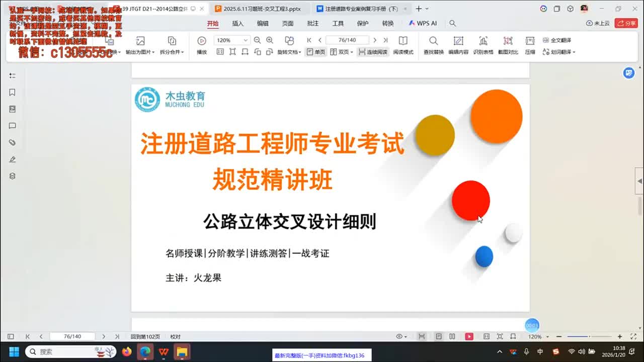
Task: Open 阅读模式 reading mode
Action: [403, 45]
